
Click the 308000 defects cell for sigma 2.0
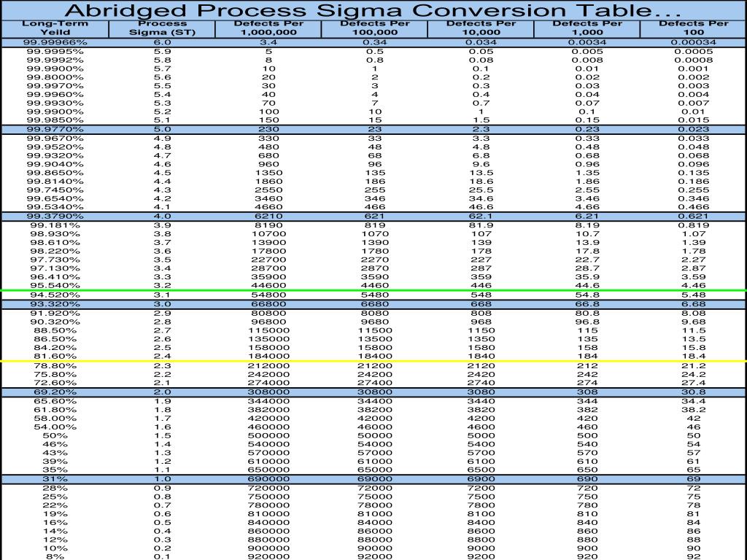pos(268,392)
